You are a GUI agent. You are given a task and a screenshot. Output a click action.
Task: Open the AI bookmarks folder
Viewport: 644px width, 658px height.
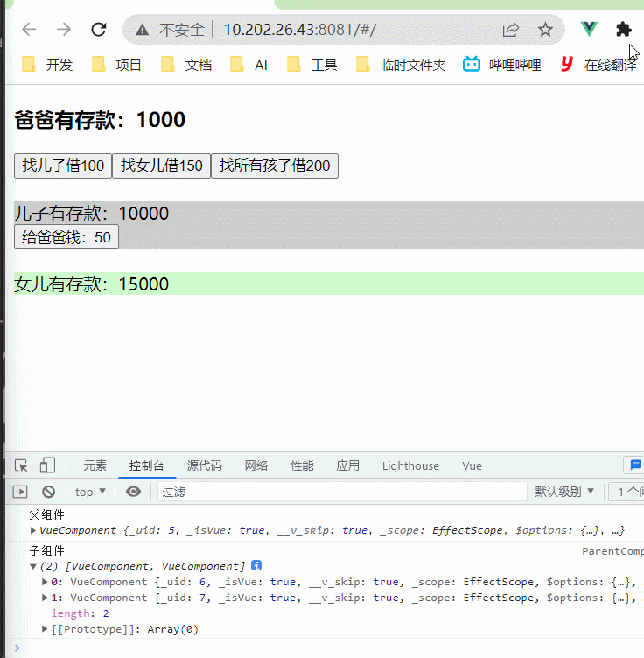click(x=249, y=65)
